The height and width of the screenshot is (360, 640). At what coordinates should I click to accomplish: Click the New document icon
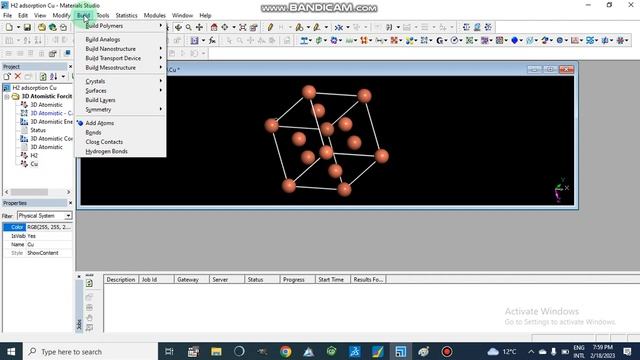9,27
